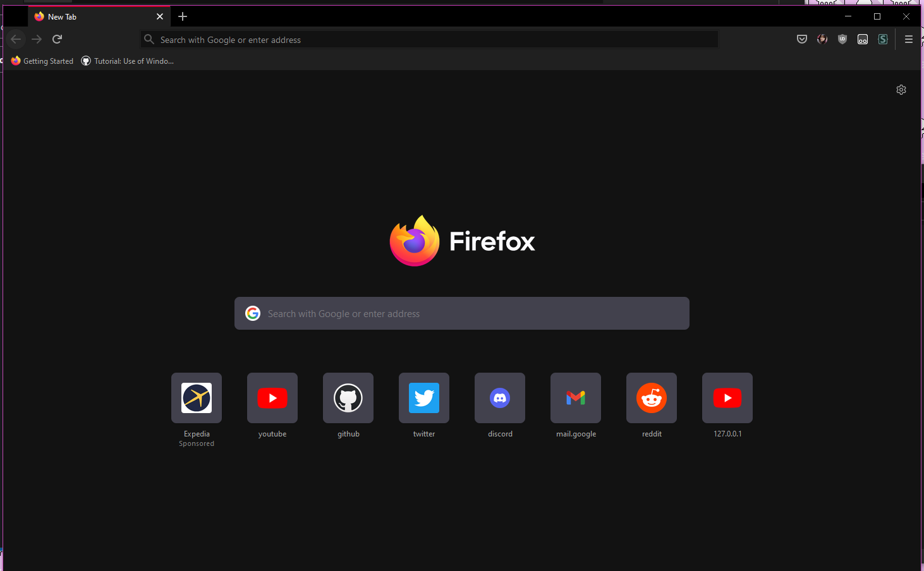Click the forward navigation arrow
Image resolution: width=924 pixels, height=571 pixels.
pyautogui.click(x=37, y=39)
